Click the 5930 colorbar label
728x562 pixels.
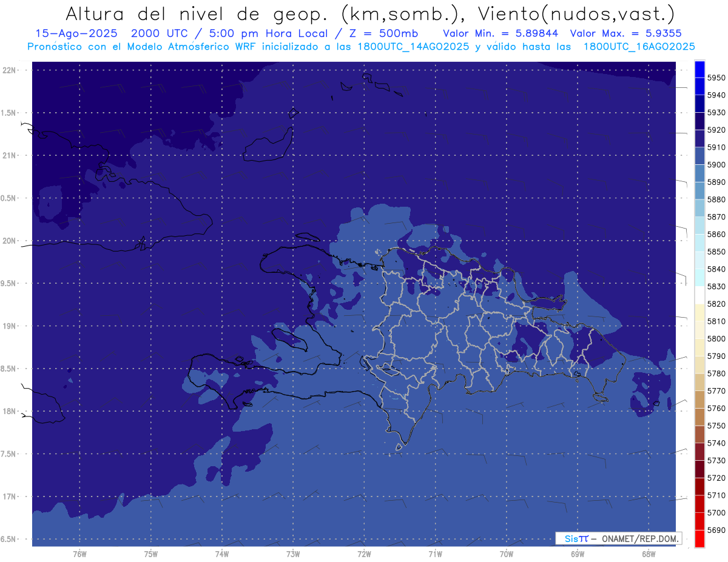716,113
